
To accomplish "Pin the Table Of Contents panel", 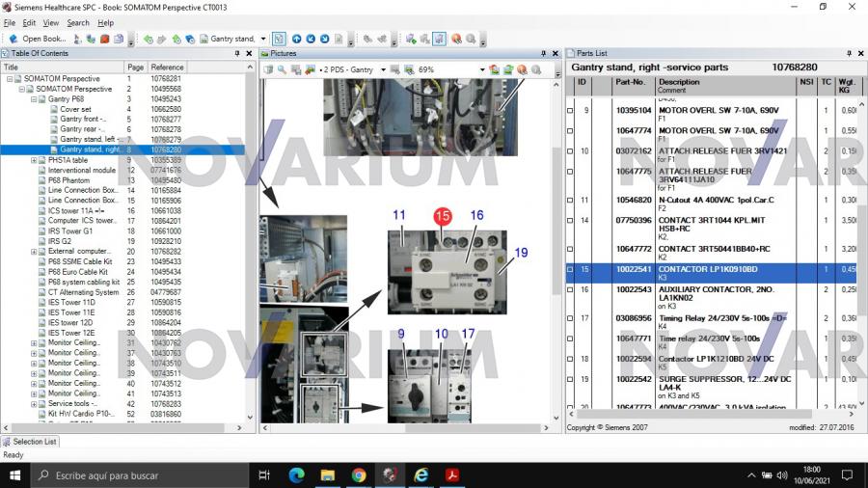I will pyautogui.click(x=238, y=54).
